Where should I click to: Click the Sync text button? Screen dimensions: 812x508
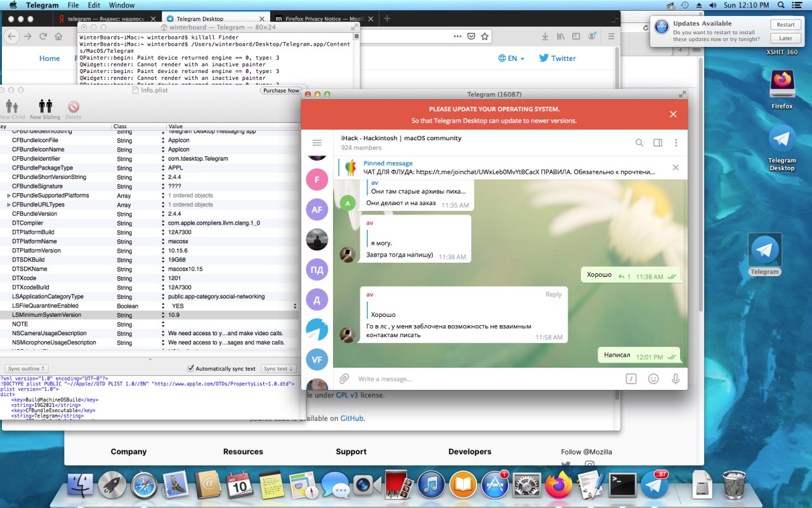[x=278, y=368]
